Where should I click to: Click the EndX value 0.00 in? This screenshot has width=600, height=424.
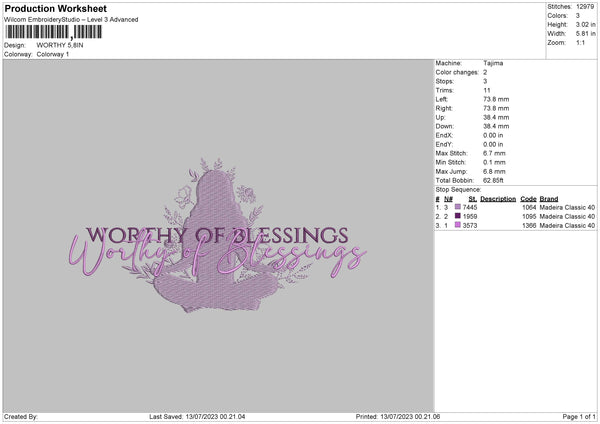[x=493, y=135]
